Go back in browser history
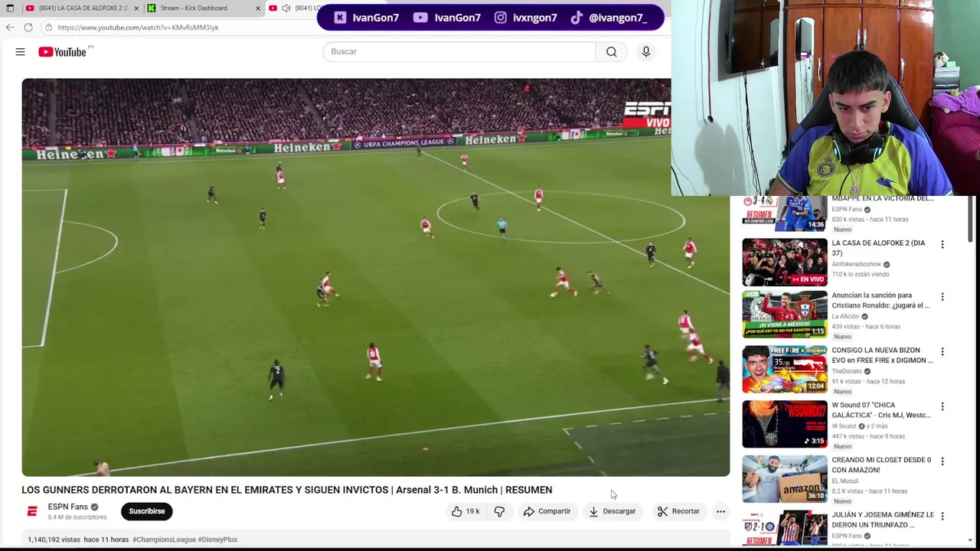The image size is (980, 551). coord(10,28)
